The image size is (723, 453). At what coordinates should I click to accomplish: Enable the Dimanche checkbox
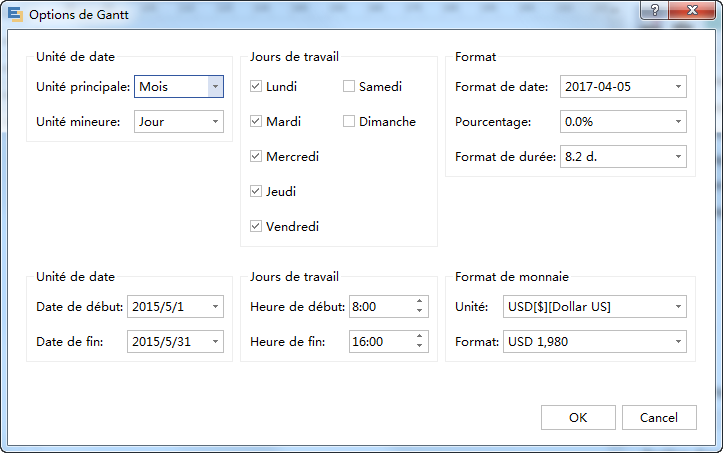[349, 122]
